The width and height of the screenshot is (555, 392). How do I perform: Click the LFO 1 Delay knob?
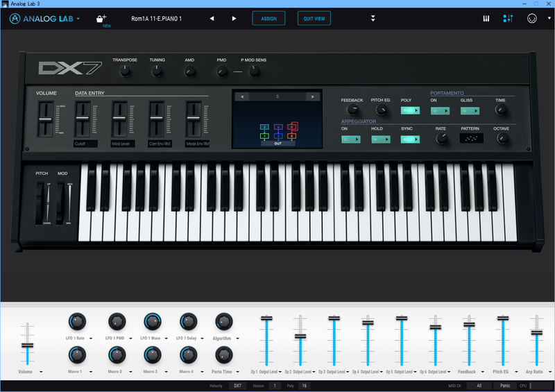point(188,321)
